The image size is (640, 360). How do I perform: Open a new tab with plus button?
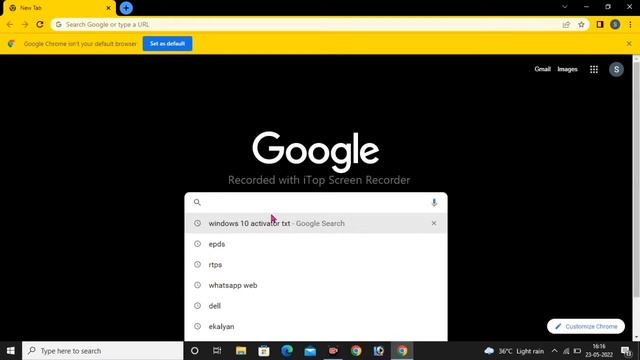pos(126,8)
